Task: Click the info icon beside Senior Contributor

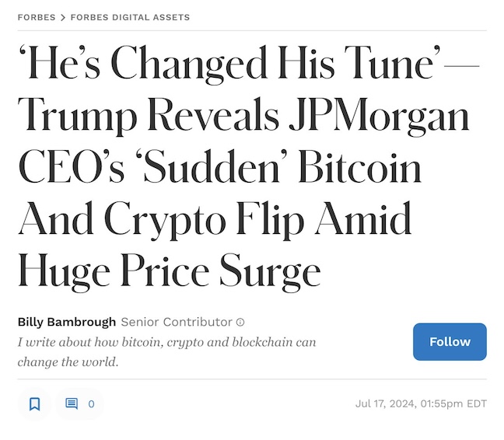Action: tap(240, 322)
